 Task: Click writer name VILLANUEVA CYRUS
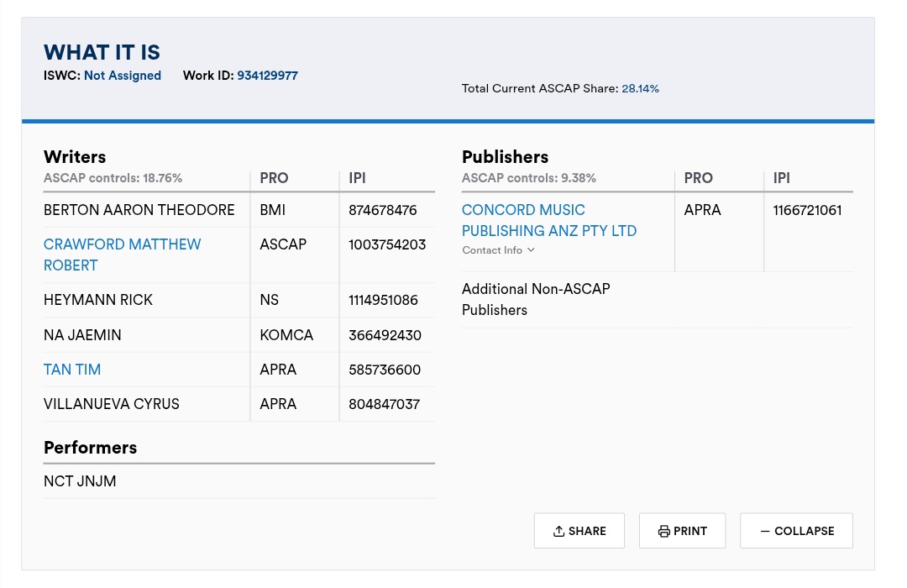111,404
